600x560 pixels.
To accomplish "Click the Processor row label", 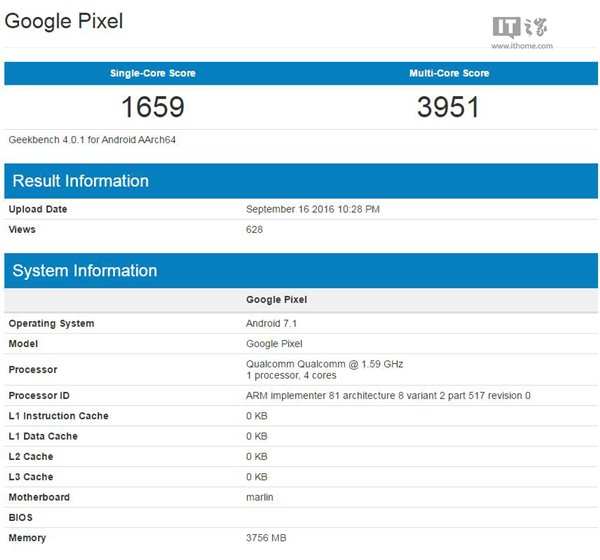I will pyautogui.click(x=33, y=369).
